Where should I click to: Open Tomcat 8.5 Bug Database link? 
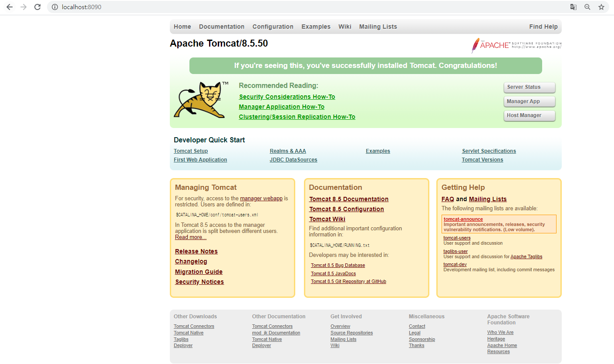pyautogui.click(x=338, y=266)
